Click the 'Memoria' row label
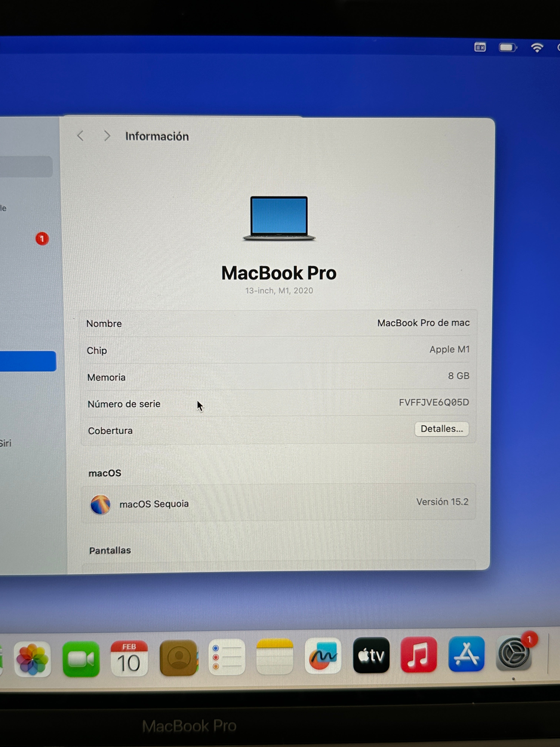Viewport: 560px width, 747px height. 106,377
